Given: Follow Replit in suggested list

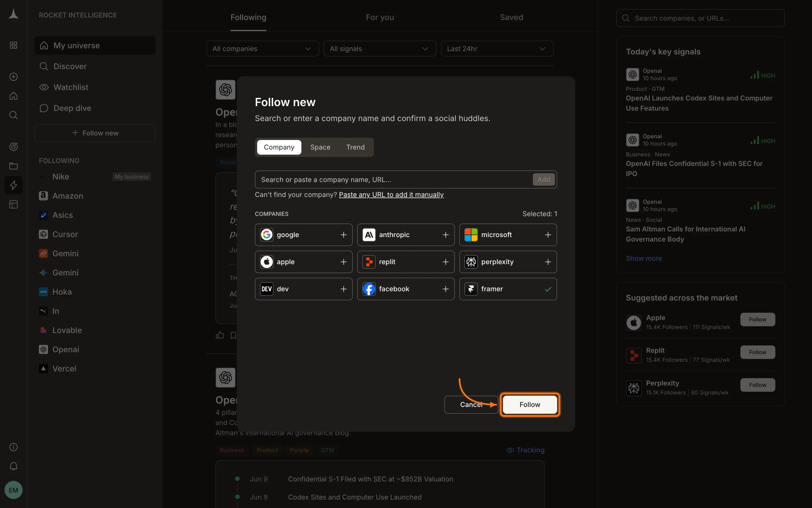Looking at the screenshot, I should point(758,352).
